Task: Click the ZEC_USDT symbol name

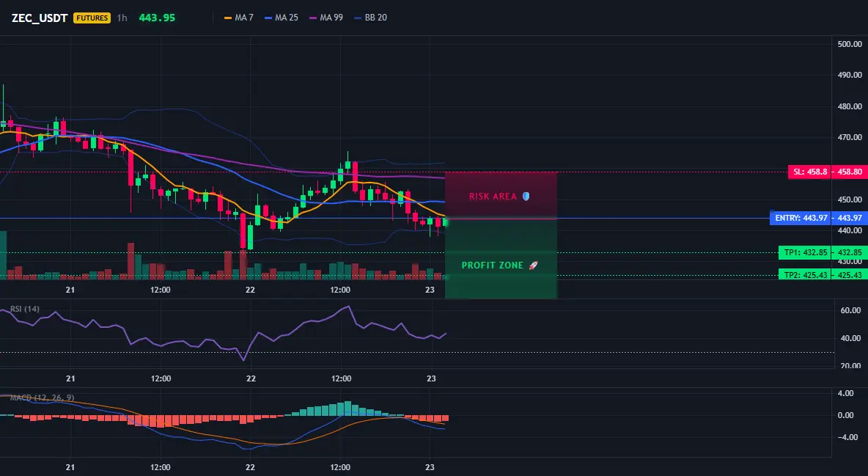Action: (40, 18)
